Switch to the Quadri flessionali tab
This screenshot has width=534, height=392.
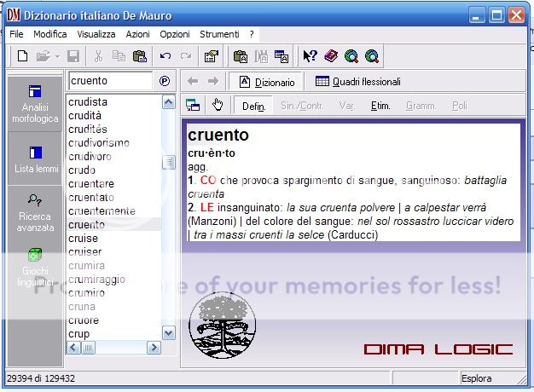[358, 82]
